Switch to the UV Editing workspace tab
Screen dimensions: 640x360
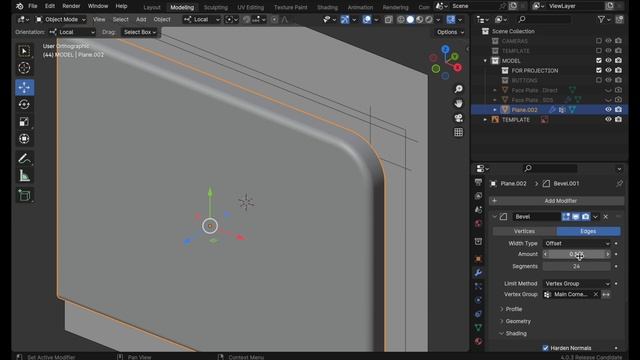pyautogui.click(x=250, y=7)
